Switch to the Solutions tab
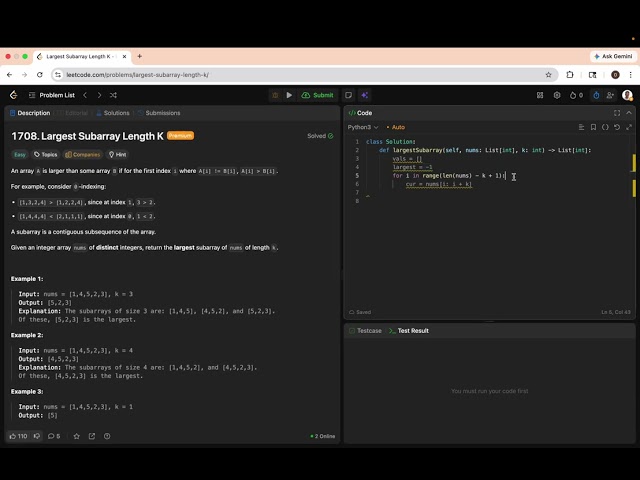 (x=113, y=113)
